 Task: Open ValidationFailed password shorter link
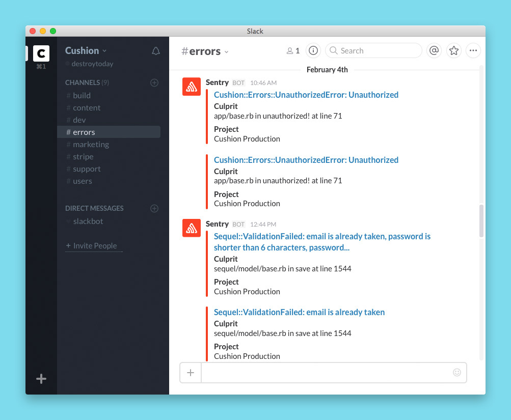click(x=322, y=242)
